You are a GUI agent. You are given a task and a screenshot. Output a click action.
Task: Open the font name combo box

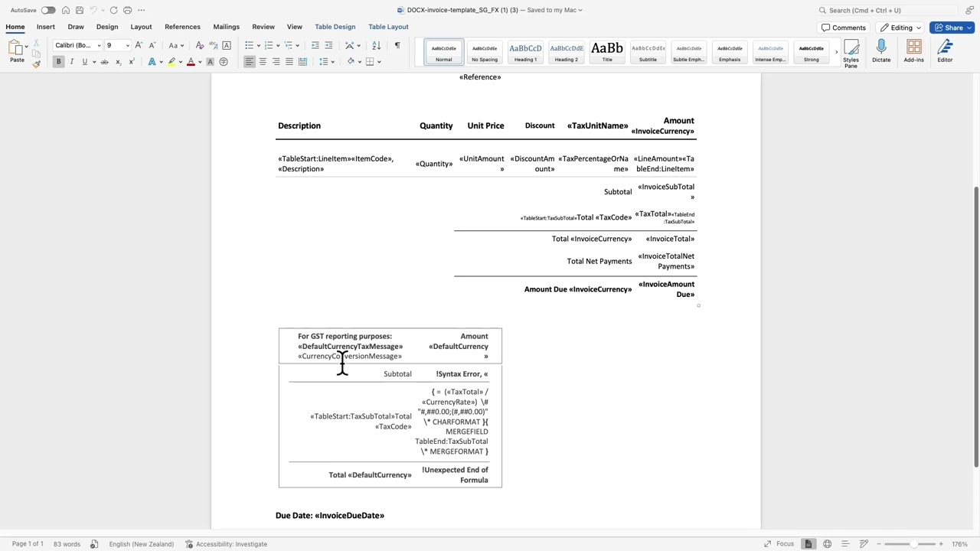pos(77,45)
